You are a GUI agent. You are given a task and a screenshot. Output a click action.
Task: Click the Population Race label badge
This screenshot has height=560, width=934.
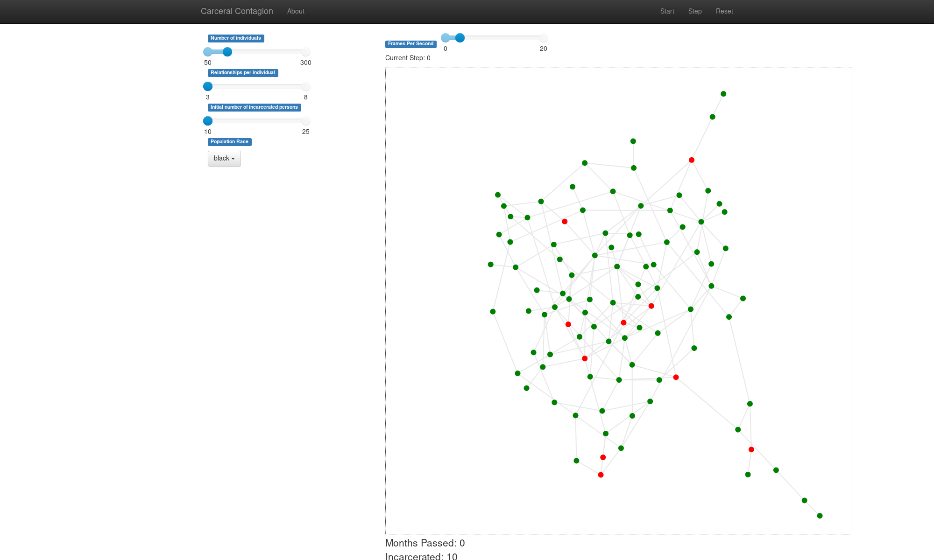229,142
